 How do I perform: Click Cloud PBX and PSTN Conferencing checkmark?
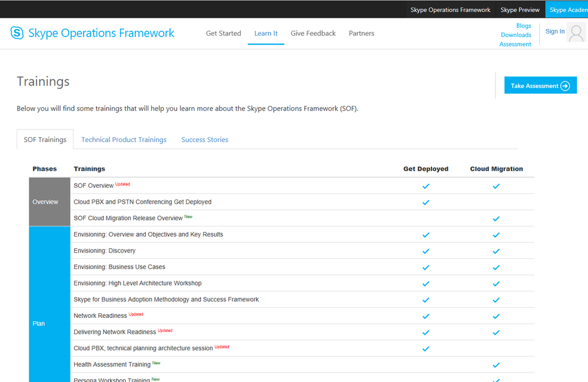tap(426, 202)
